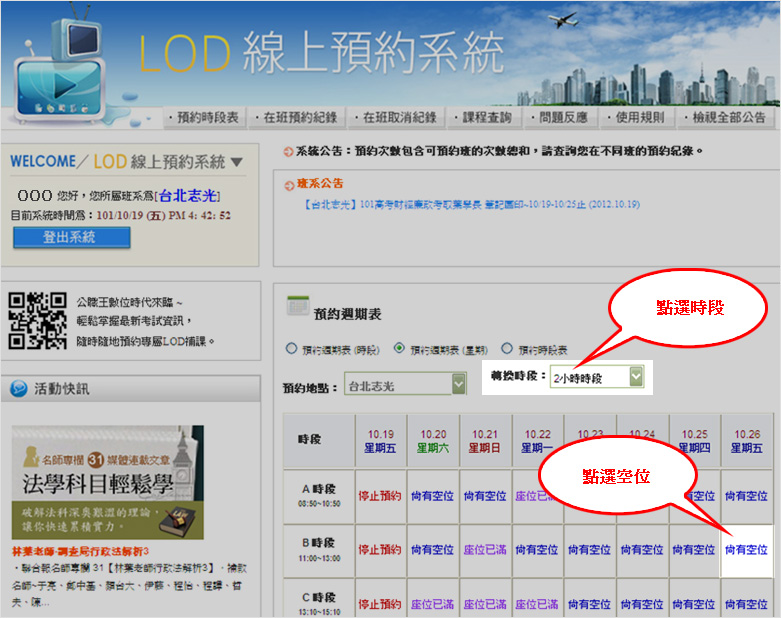Select 尚有空位 for B時段 on 10.22
The image size is (781, 618).
(537, 550)
